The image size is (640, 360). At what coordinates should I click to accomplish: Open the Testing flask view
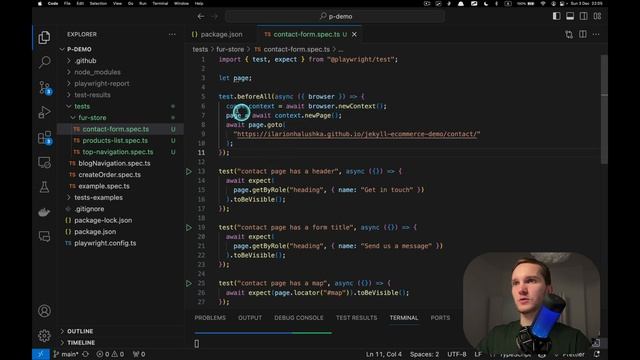tap(44, 187)
